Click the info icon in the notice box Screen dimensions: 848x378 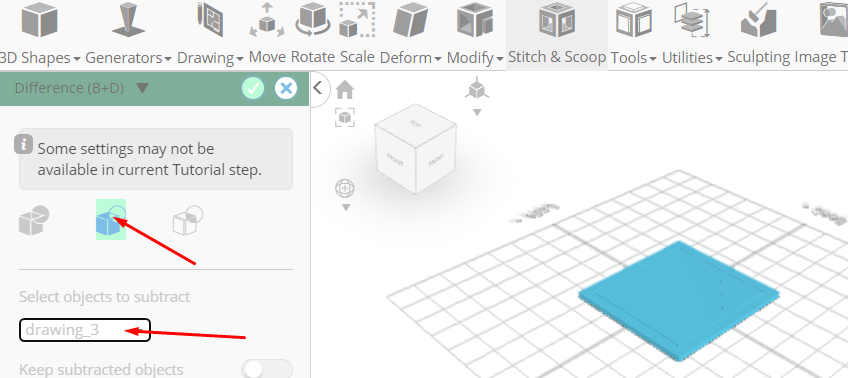[23, 145]
